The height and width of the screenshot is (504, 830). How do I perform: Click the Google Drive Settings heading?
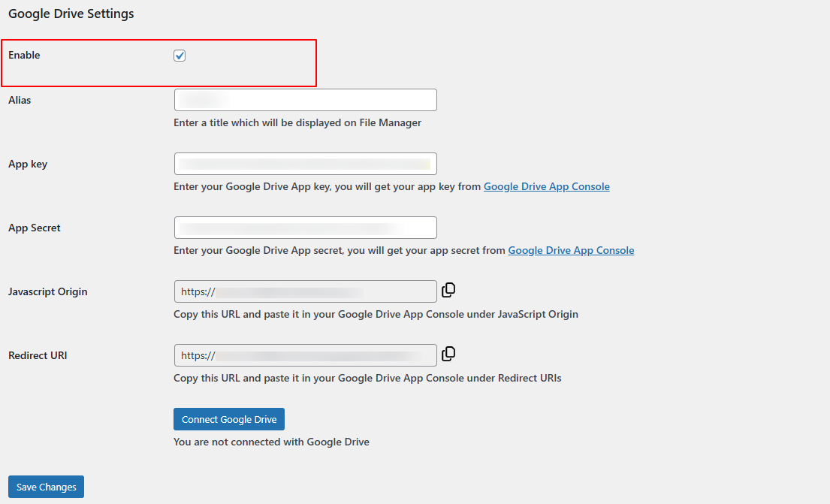[71, 14]
